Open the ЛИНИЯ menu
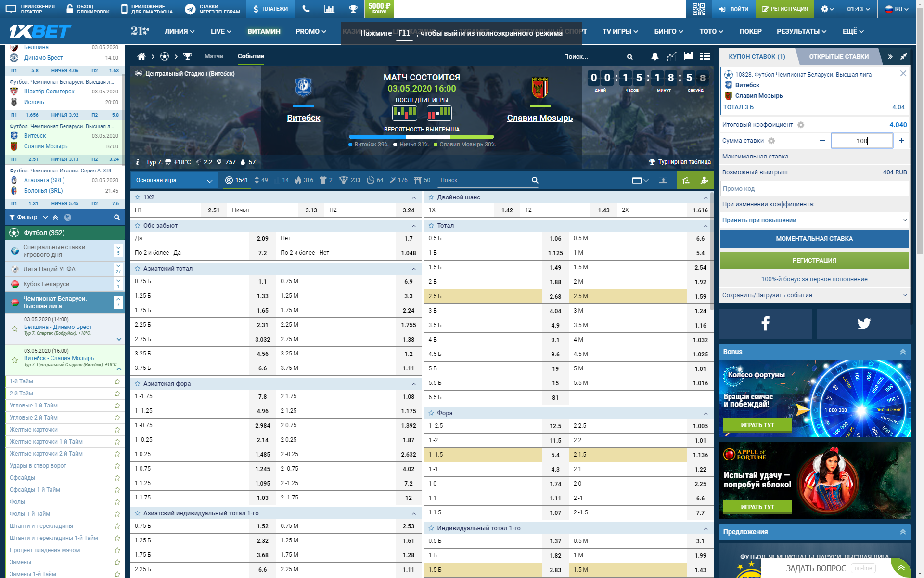 [x=180, y=31]
